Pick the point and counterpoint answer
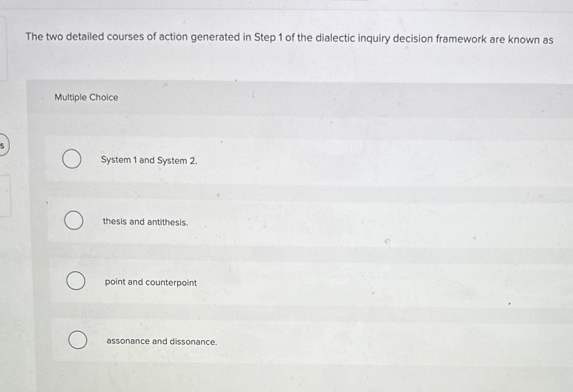 (75, 281)
